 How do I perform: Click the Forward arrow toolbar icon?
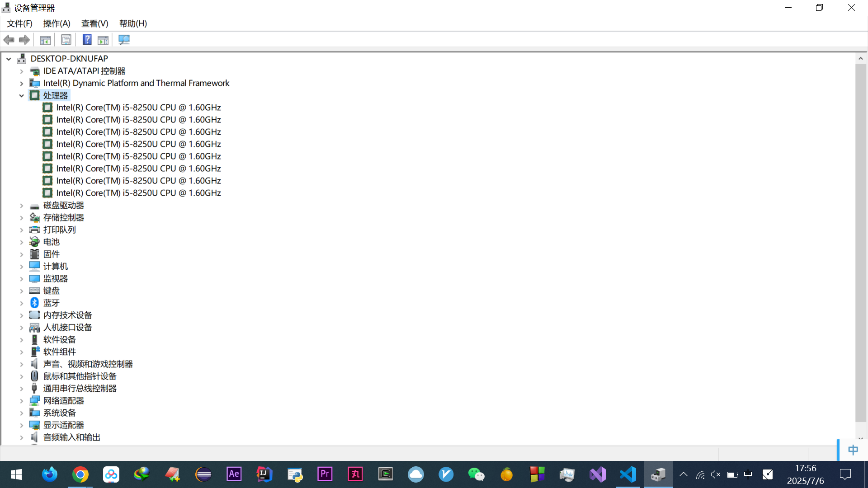pos(24,40)
